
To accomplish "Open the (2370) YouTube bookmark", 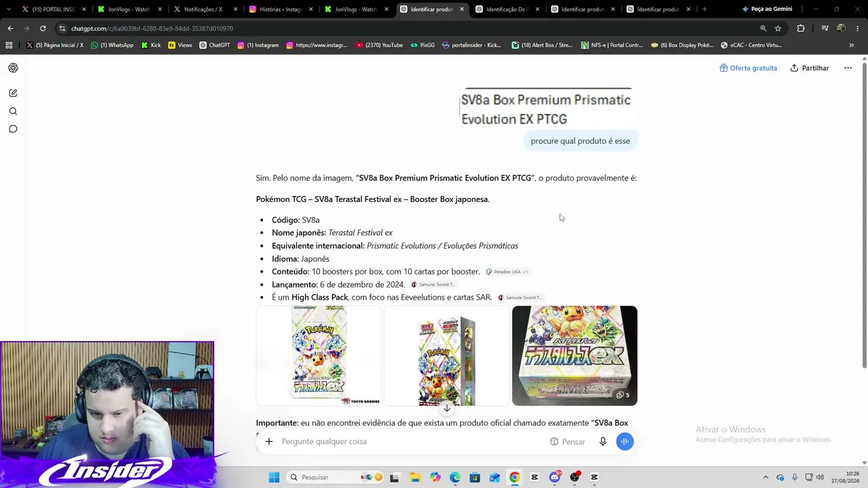I will point(379,45).
